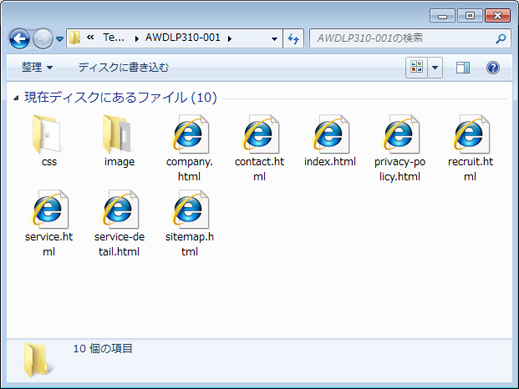
Task: Minimize the Explorer window
Action: tap(442, 16)
